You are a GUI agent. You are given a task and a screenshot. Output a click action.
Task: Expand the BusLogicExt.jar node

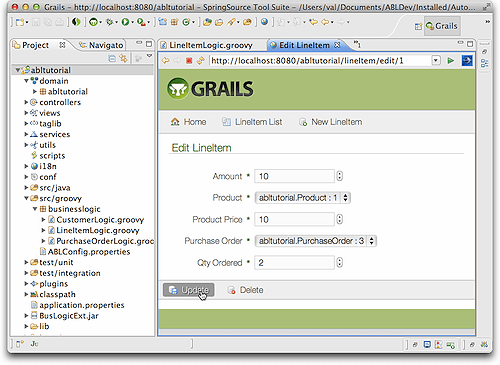click(26, 316)
